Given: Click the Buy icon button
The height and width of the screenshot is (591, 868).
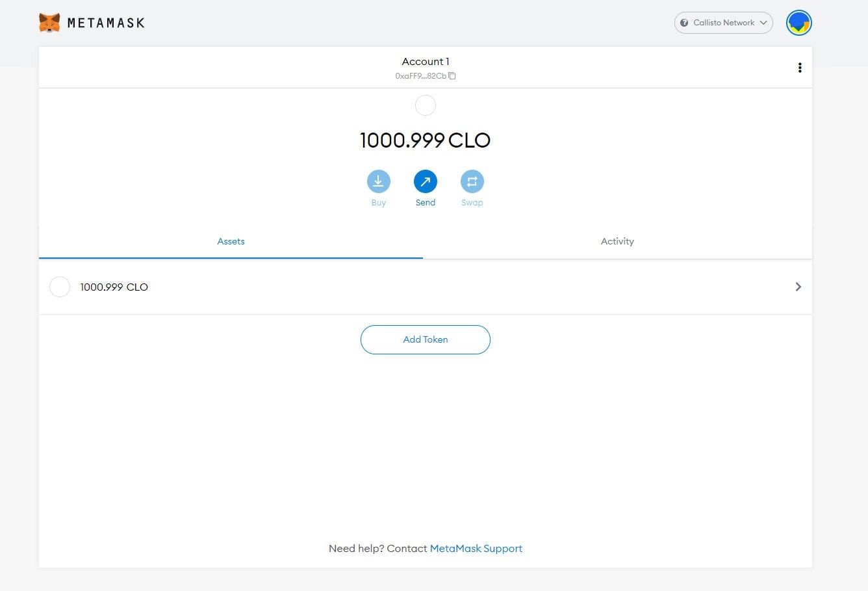Looking at the screenshot, I should tap(378, 181).
